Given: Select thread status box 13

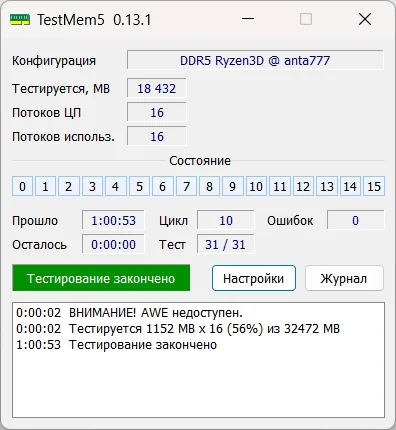Looking at the screenshot, I should tap(327, 186).
